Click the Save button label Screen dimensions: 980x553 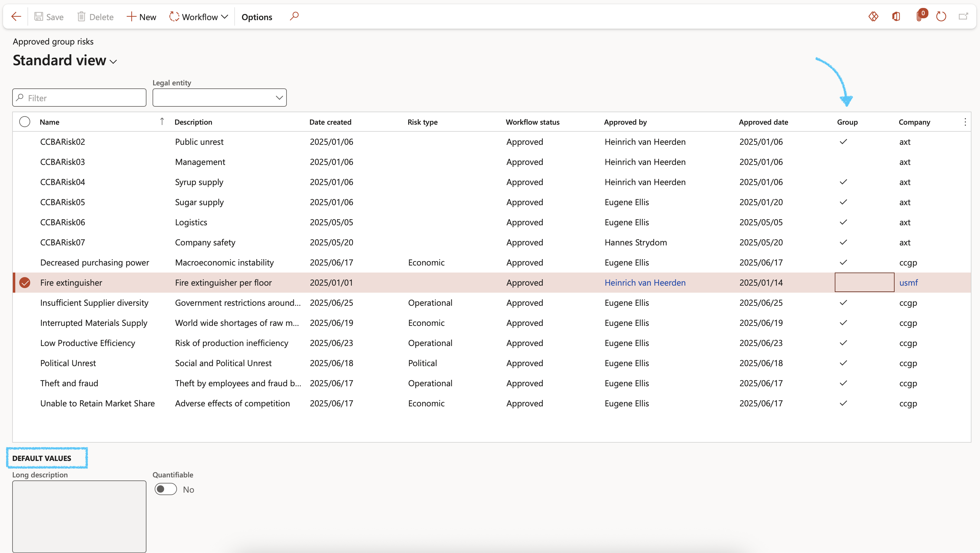click(55, 17)
